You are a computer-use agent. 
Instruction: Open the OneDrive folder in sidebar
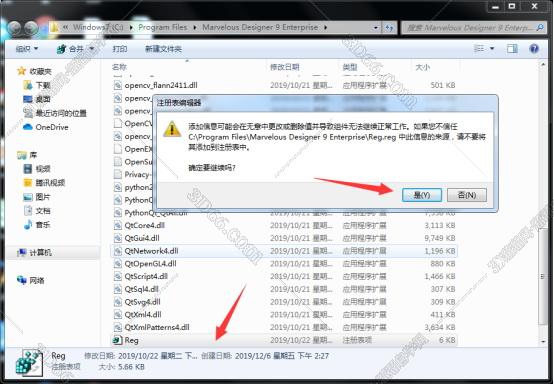[x=46, y=127]
